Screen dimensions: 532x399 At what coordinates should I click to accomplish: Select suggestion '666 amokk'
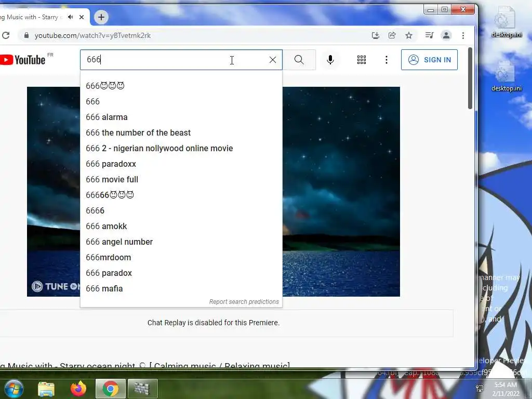tap(181, 227)
